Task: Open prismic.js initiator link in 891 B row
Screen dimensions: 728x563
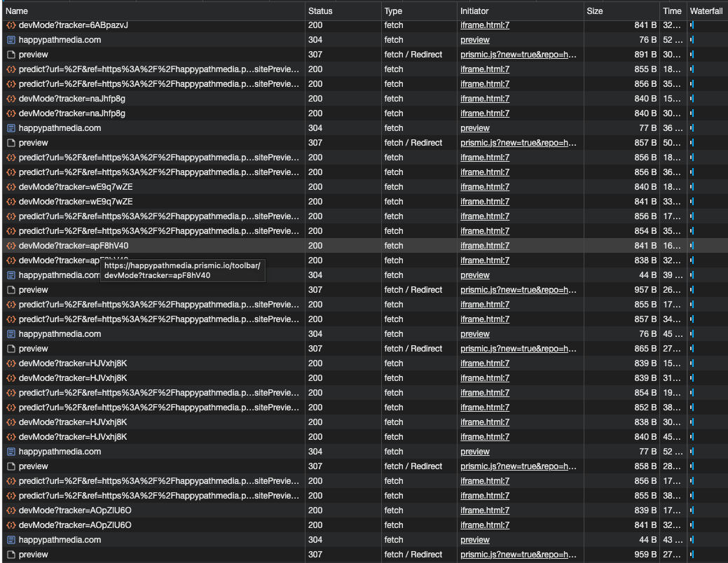Action: point(518,55)
